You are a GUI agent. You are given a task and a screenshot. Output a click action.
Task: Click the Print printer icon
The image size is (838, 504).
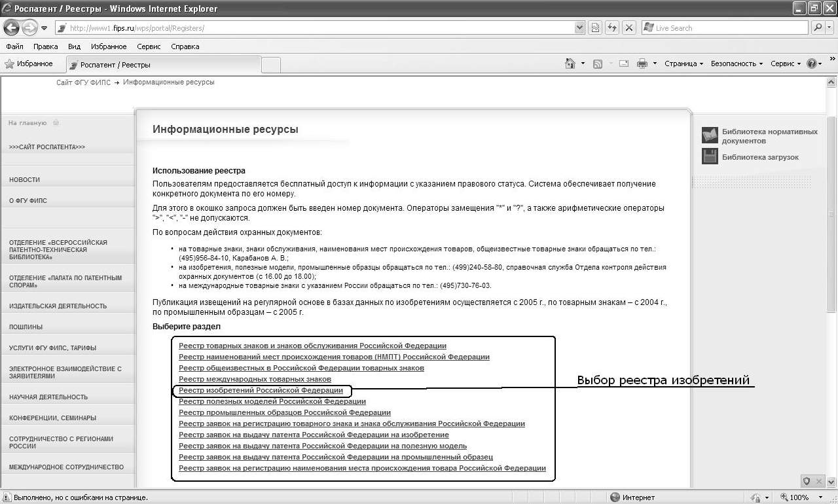[642, 63]
